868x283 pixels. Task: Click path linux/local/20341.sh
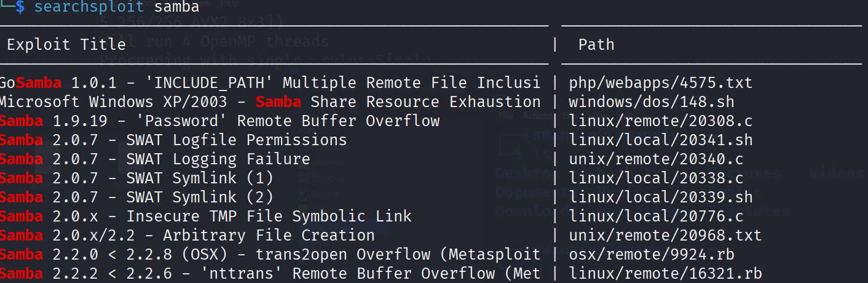660,140
